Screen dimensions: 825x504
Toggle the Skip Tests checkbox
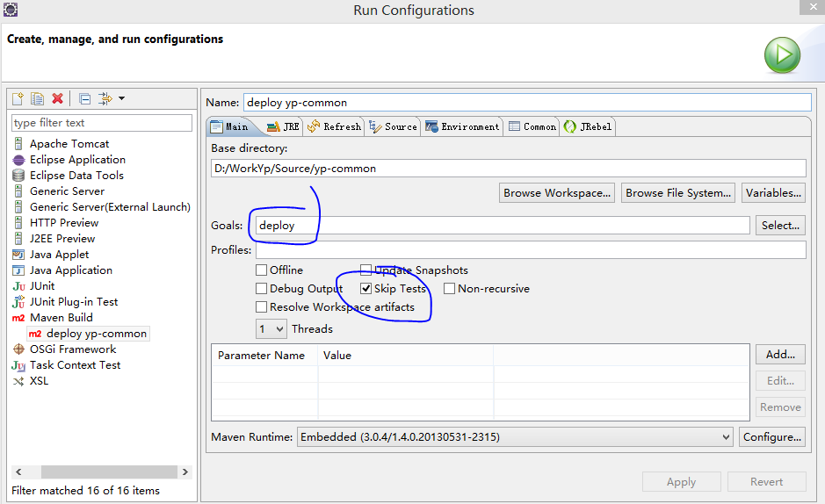coord(366,289)
